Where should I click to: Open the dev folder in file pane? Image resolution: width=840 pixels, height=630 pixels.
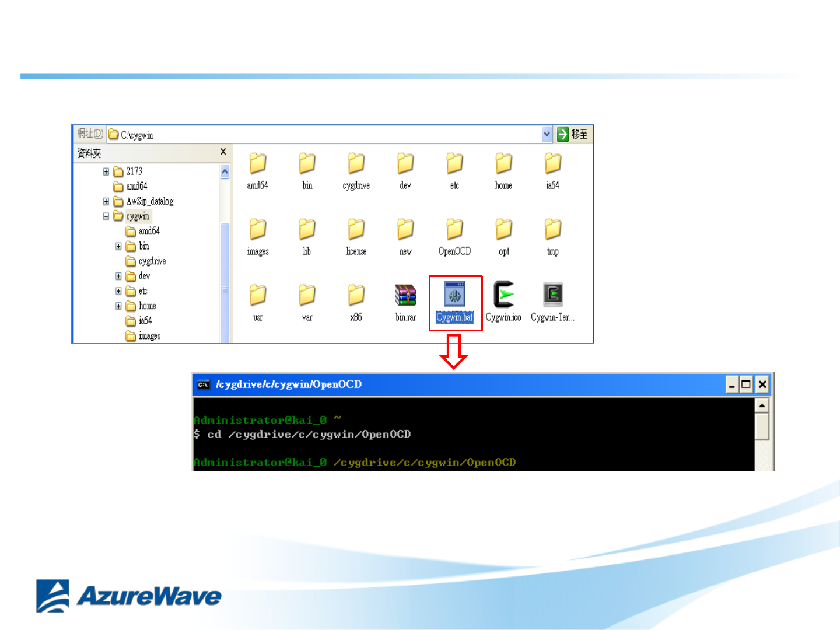click(x=405, y=164)
